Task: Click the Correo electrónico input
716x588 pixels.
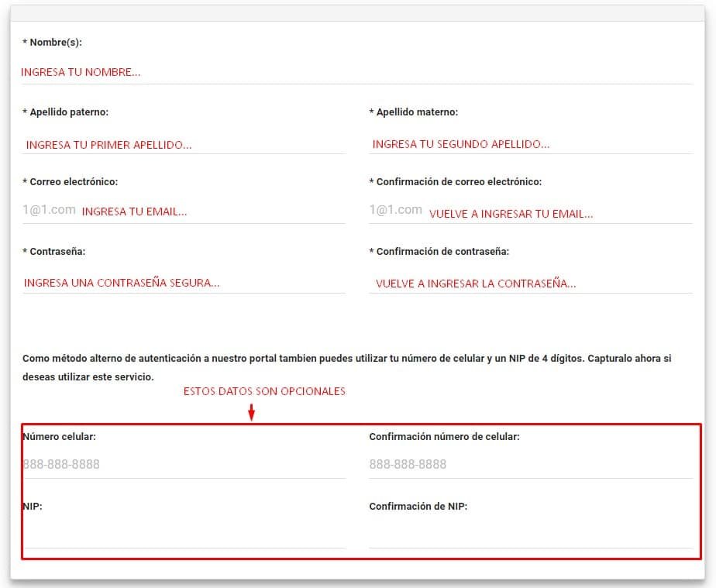Action: pyautogui.click(x=184, y=211)
